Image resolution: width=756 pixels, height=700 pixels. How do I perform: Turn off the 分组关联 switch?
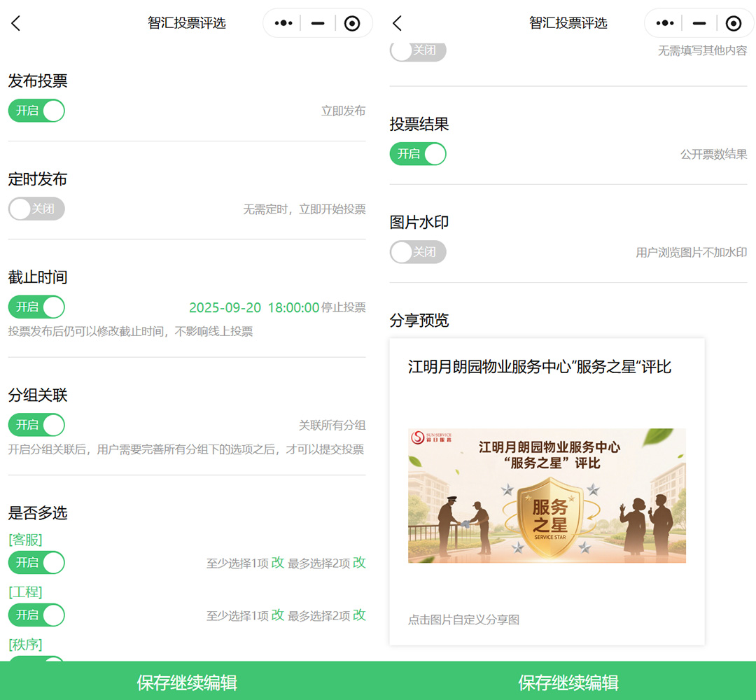tap(36, 425)
